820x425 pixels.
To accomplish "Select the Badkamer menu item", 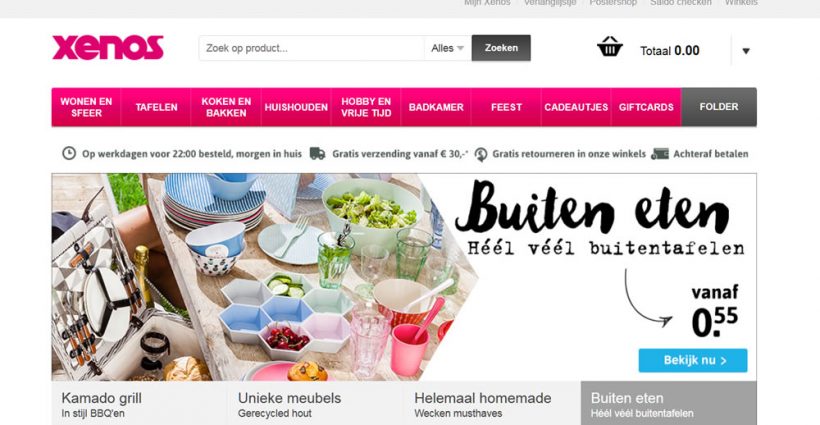I will [x=436, y=107].
